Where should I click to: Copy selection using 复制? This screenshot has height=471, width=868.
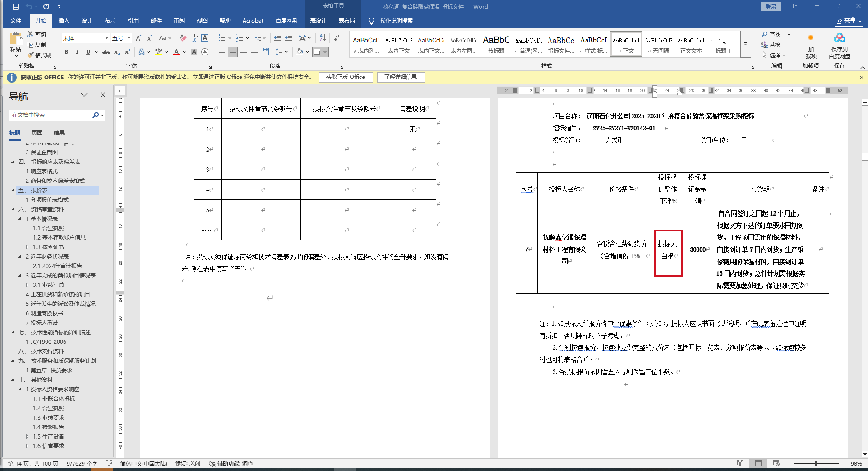[x=37, y=45]
